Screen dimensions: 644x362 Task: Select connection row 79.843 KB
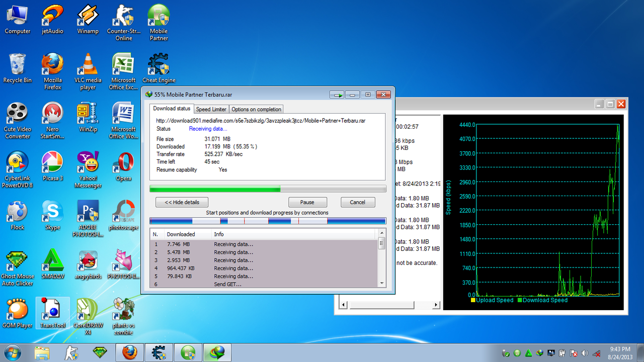(x=264, y=277)
